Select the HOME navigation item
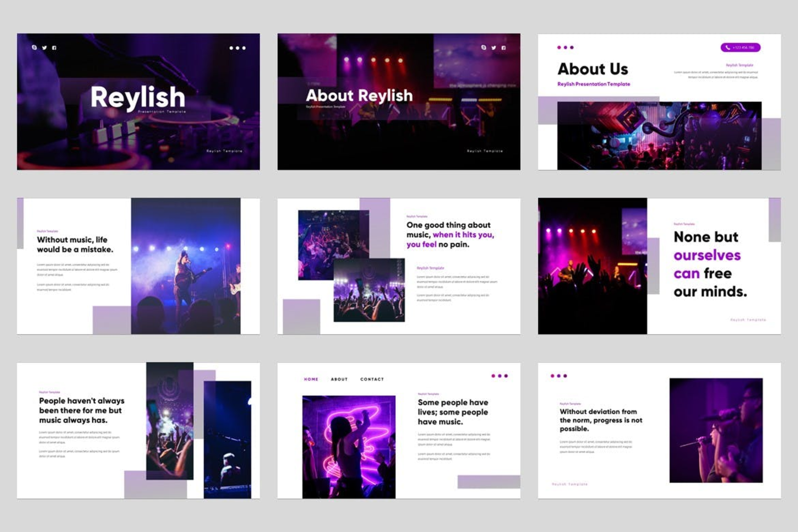The height and width of the screenshot is (532, 798). pyautogui.click(x=311, y=379)
